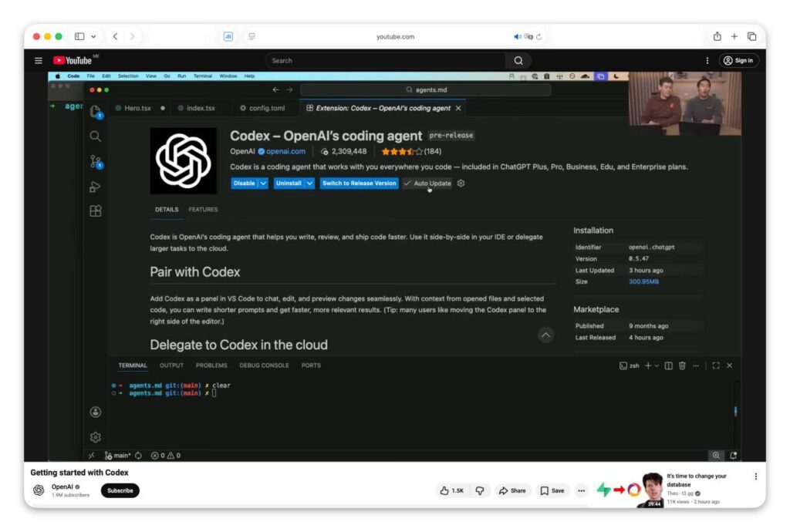Switch to the FEATURES tab

tap(203, 209)
